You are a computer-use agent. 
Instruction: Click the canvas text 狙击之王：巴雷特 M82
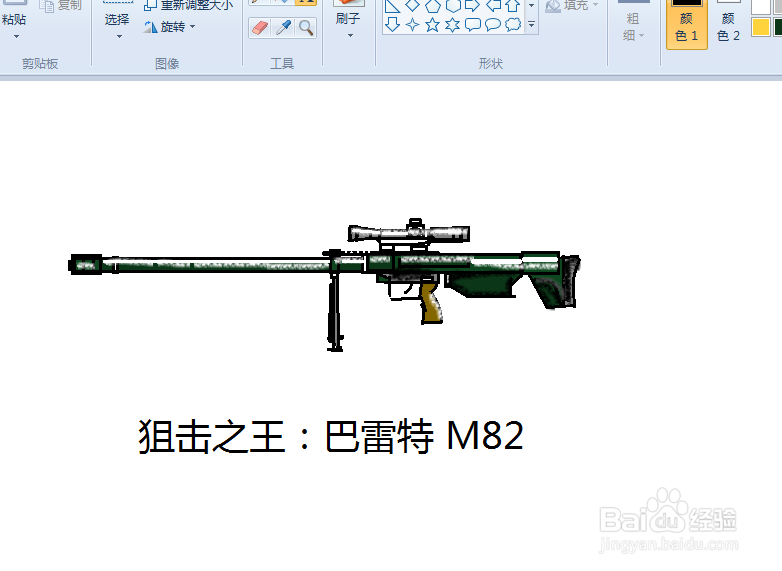331,436
